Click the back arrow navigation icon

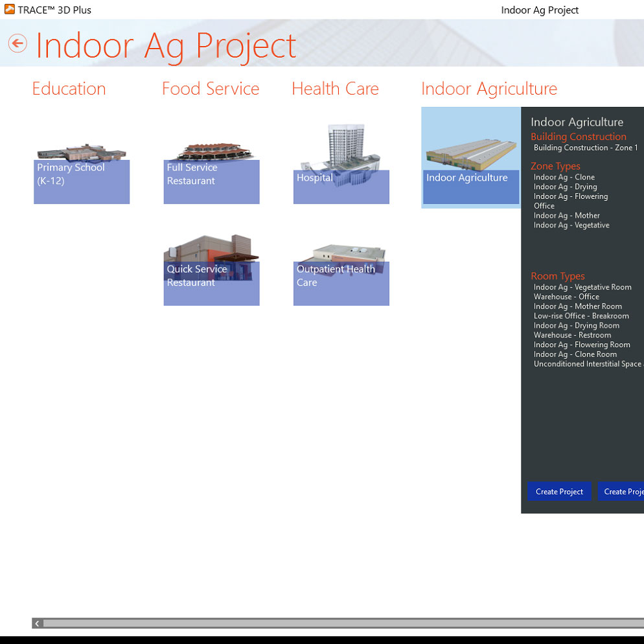(17, 43)
